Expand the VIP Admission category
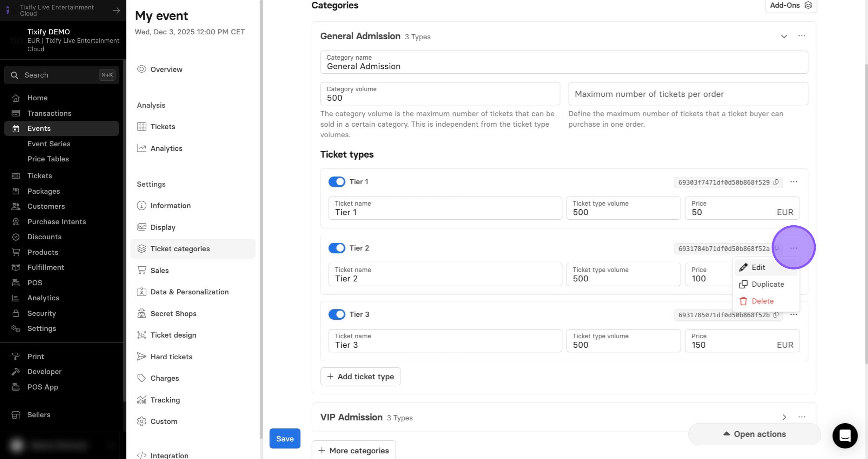 (x=784, y=417)
